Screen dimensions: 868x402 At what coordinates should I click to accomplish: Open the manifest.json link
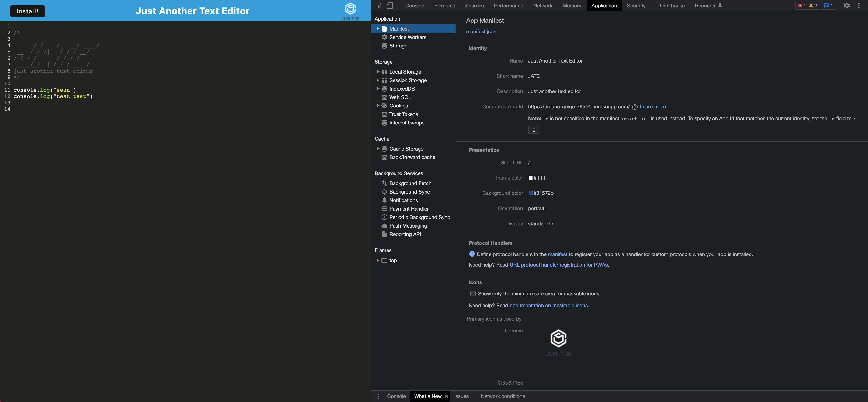click(481, 32)
